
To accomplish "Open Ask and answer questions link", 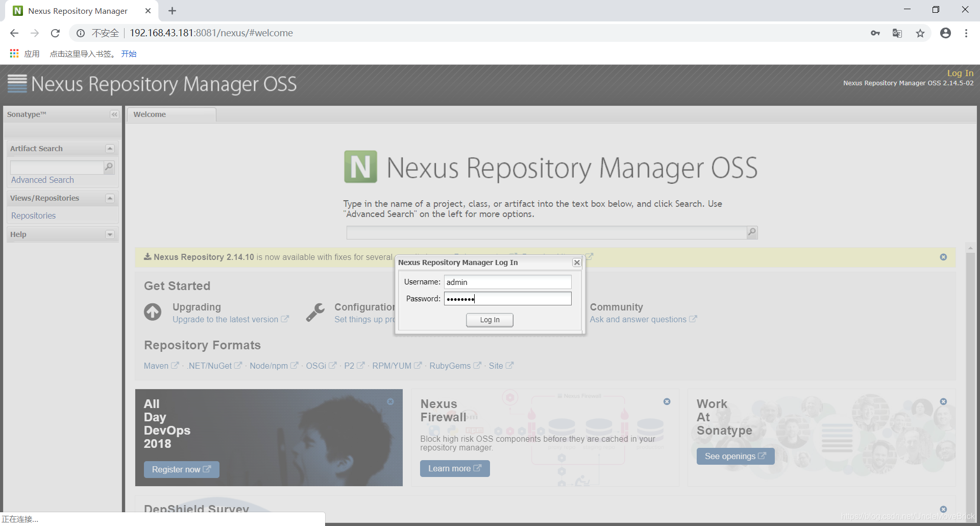I will [643, 319].
